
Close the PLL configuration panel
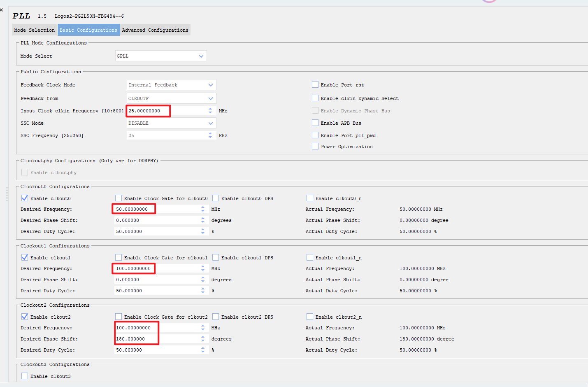(x=2, y=9)
